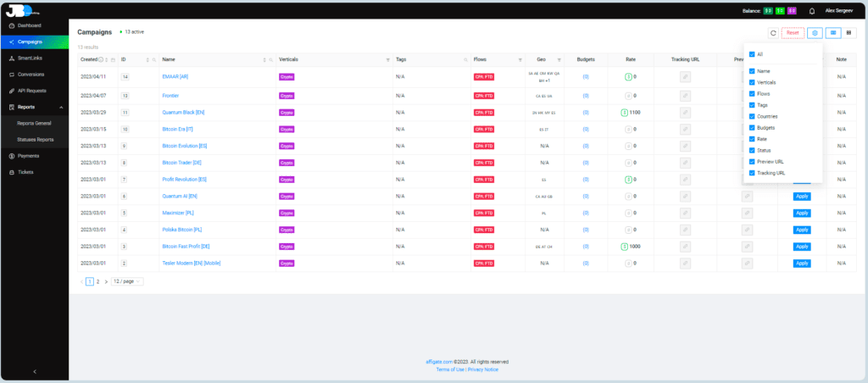Viewport: 868px width, 383px height.
Task: Click filter icon in Geo column header
Action: click(559, 60)
